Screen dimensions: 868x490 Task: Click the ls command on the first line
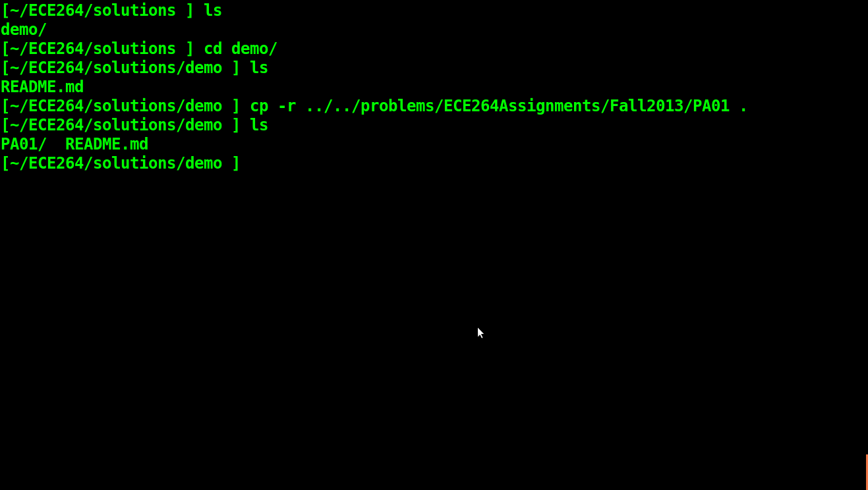(x=213, y=11)
